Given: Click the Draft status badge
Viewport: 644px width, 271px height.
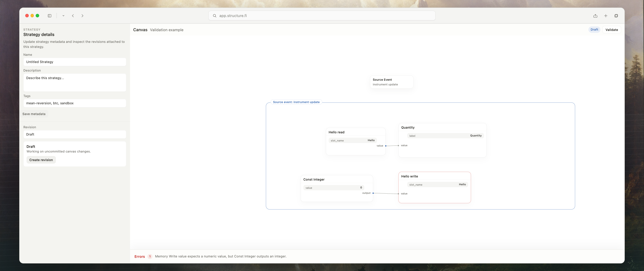Looking at the screenshot, I should coord(594,30).
